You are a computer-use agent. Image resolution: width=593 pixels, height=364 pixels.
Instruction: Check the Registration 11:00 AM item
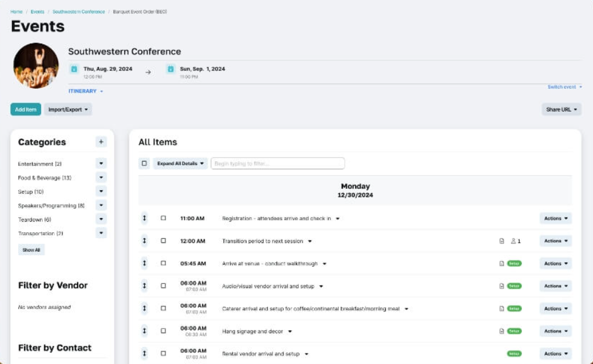click(163, 218)
